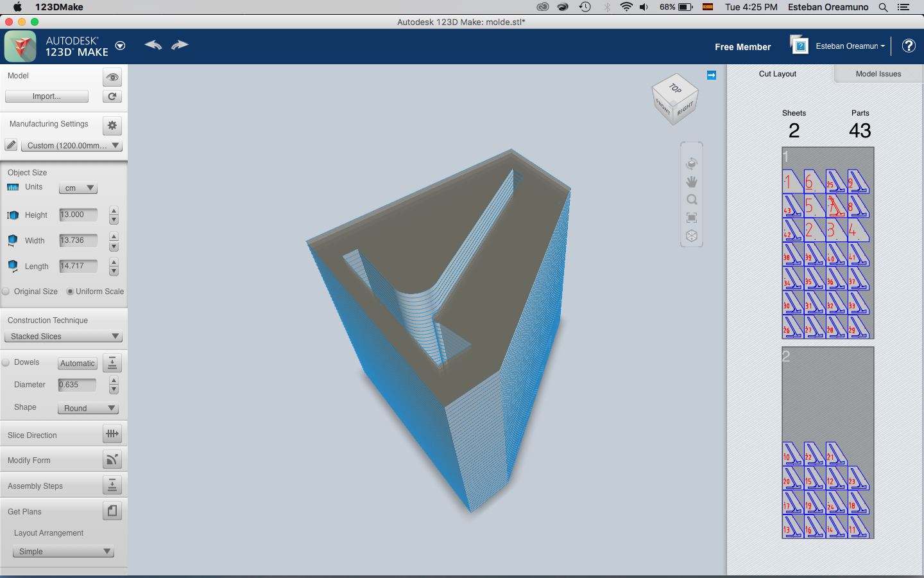Open Construction Technique Stacked Slices dropdown
Screen dimensions: 924x578
63,337
